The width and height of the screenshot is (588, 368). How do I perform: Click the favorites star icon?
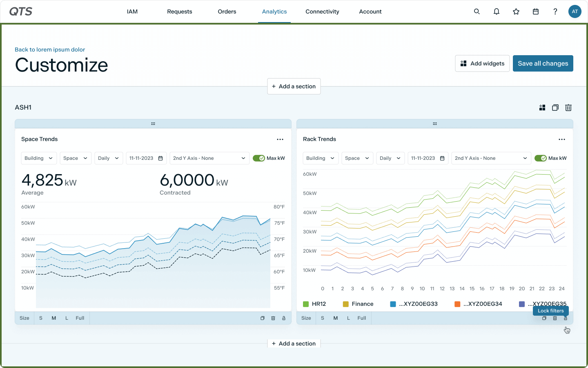(x=516, y=11)
